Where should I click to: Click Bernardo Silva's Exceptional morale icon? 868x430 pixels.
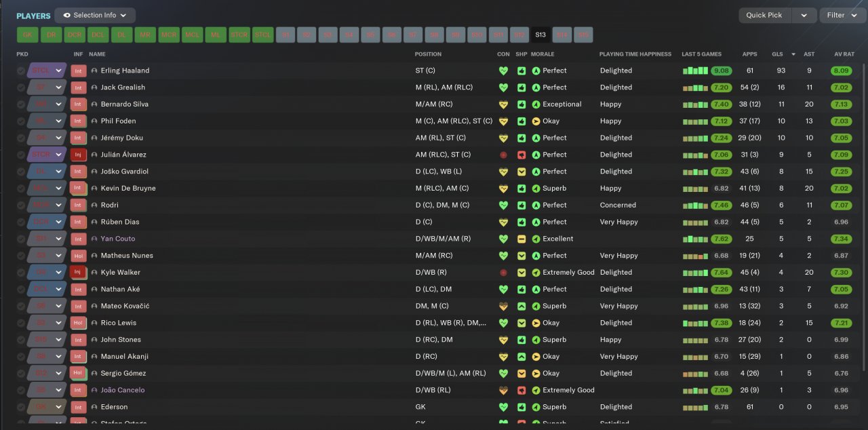(x=536, y=104)
